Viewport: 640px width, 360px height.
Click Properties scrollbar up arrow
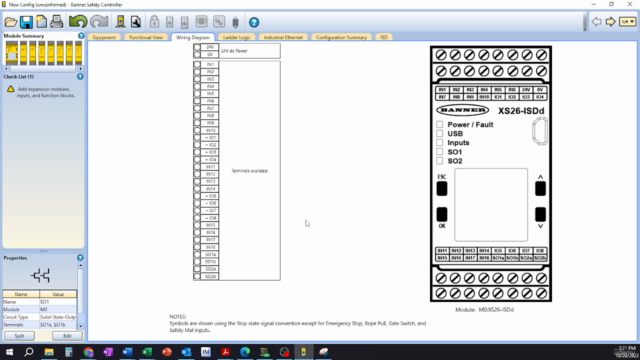pyautogui.click(x=80, y=265)
